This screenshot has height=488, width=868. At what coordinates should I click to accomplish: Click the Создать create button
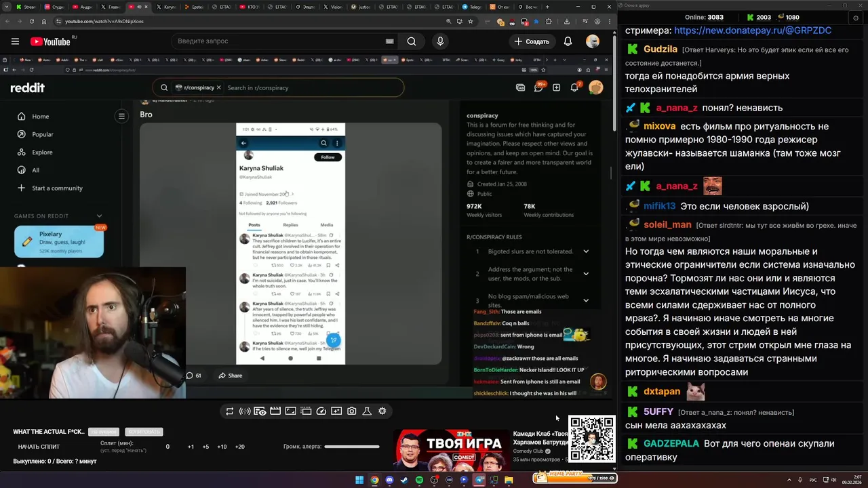531,41
